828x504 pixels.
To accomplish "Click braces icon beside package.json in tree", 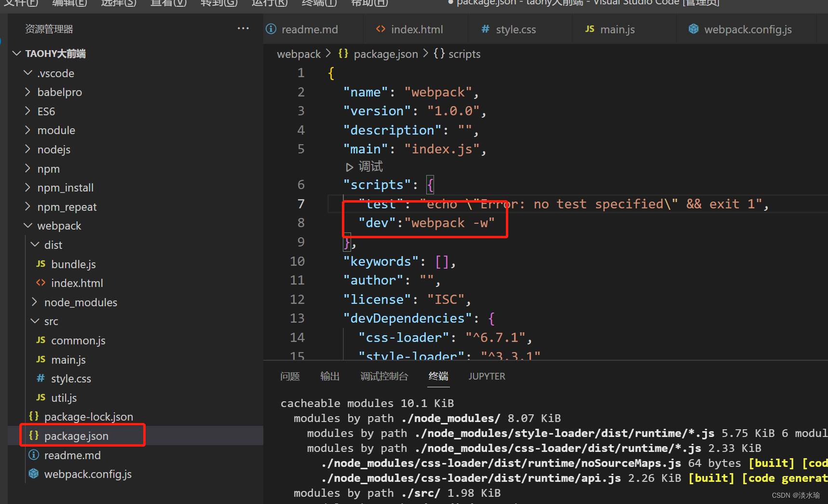I will pos(34,436).
